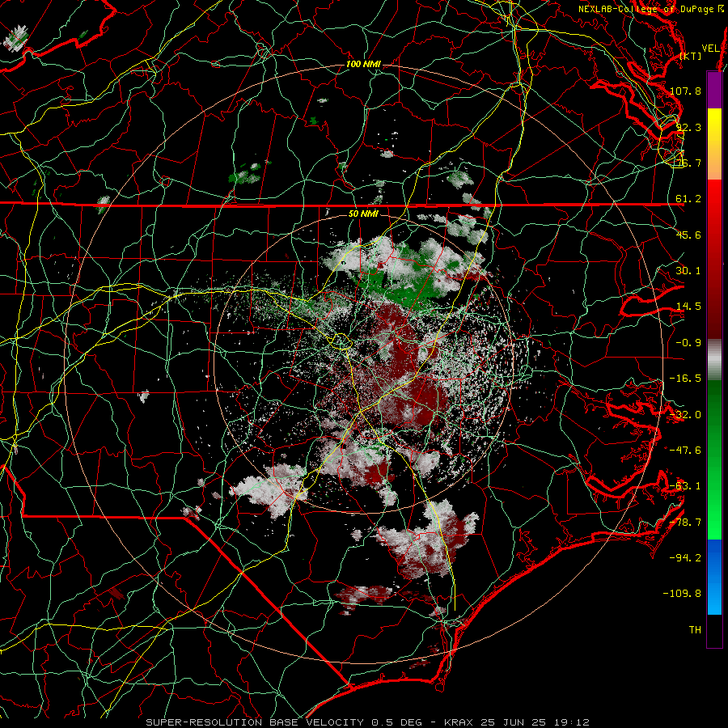Select the -78.7 value on velocity scale

tap(685, 523)
